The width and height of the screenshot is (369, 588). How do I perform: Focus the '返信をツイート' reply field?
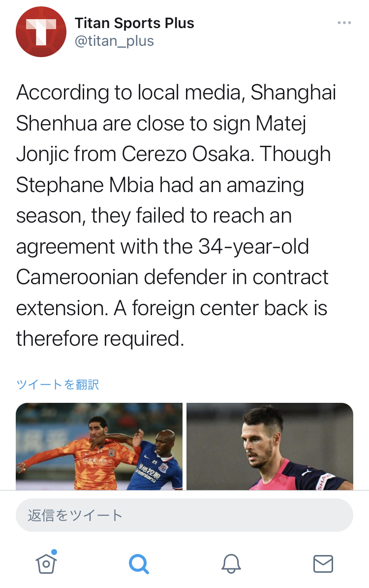(x=184, y=515)
